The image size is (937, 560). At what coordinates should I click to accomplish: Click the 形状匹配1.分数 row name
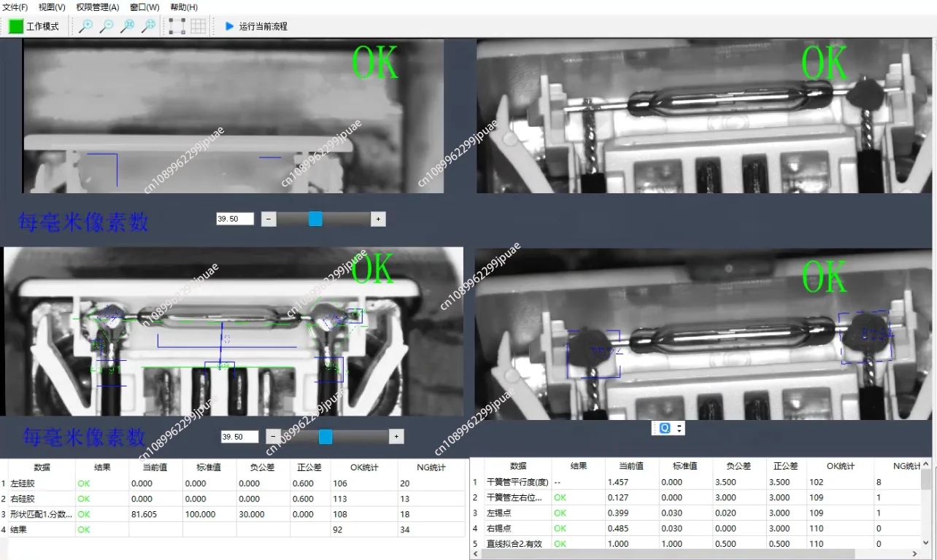[x=42, y=514]
